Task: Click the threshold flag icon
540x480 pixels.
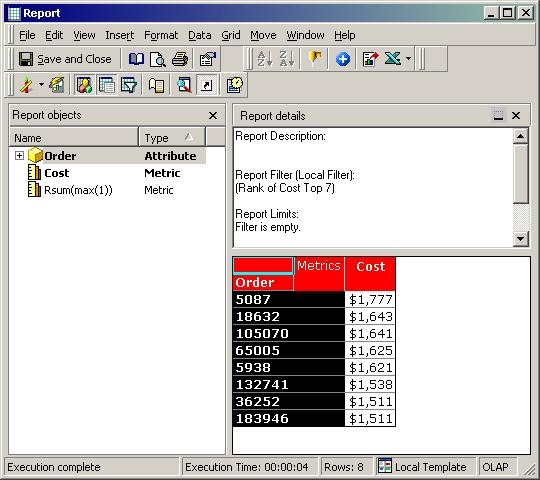Action: pos(315,59)
